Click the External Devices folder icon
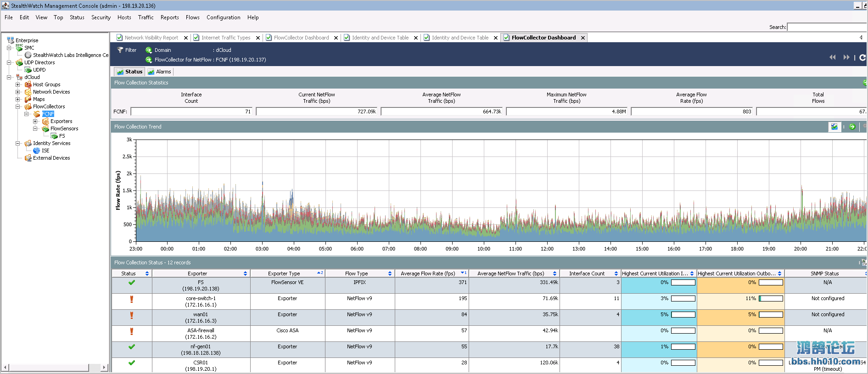868x374 pixels. coord(28,158)
